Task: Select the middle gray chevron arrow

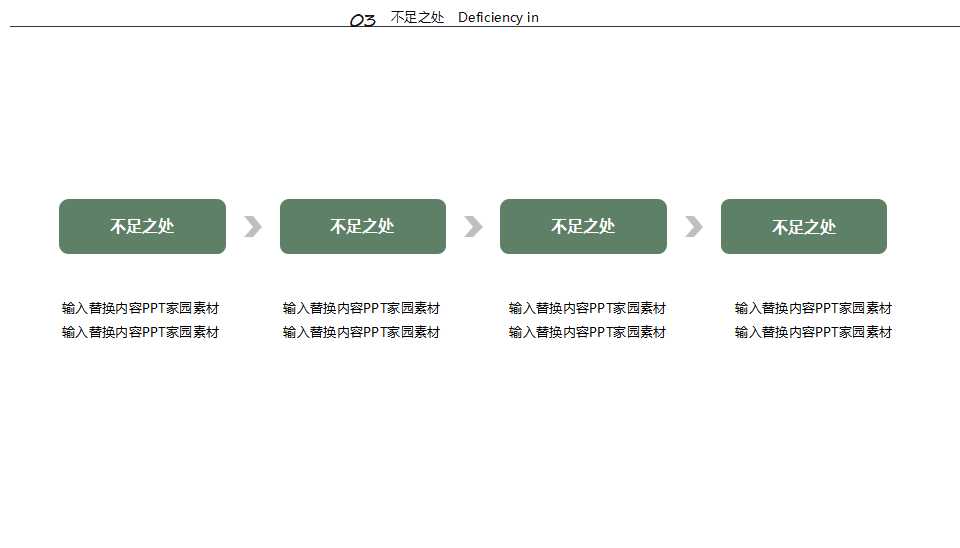Action: click(473, 227)
